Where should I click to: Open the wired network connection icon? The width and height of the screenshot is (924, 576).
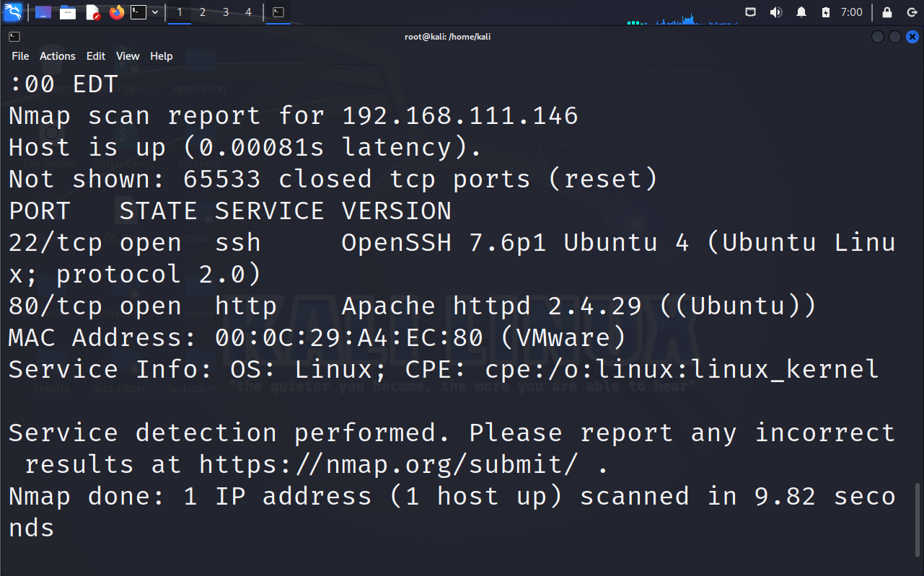pos(751,12)
